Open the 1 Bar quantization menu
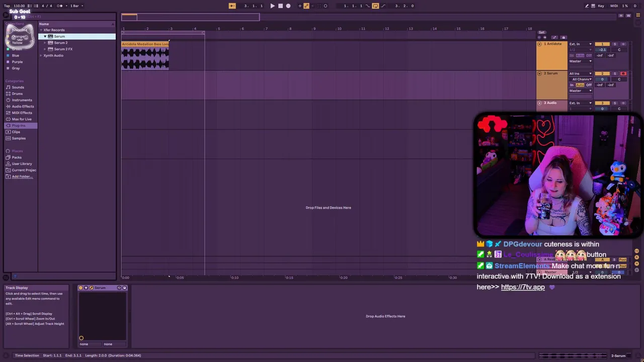This screenshot has height=362, width=644. click(x=75, y=6)
